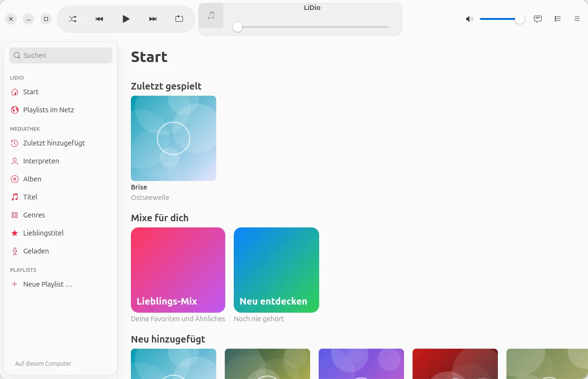Open the lyrics panel icon
Screen dimensions: 588x379
coord(538,19)
